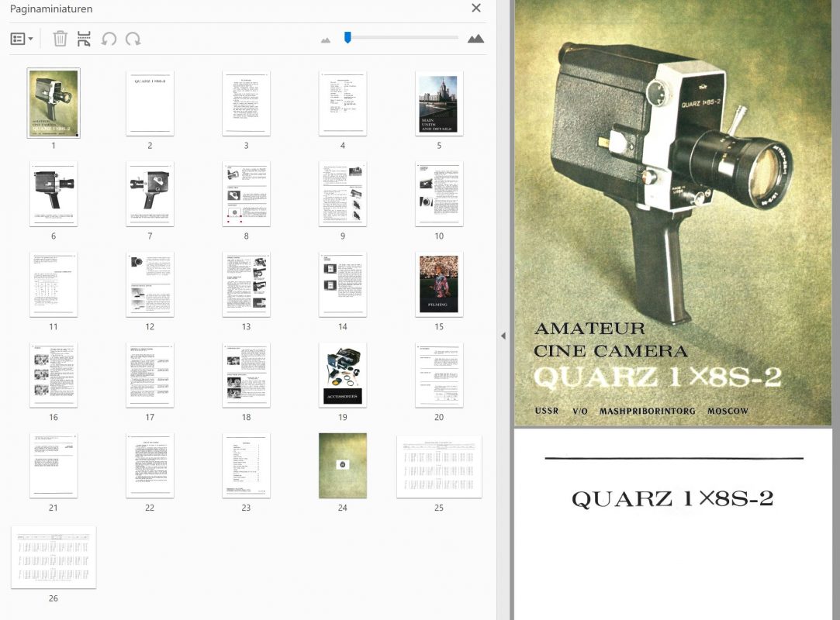This screenshot has width=840, height=620.
Task: Open page 6 camera side view thumbnail
Action: pos(54,194)
